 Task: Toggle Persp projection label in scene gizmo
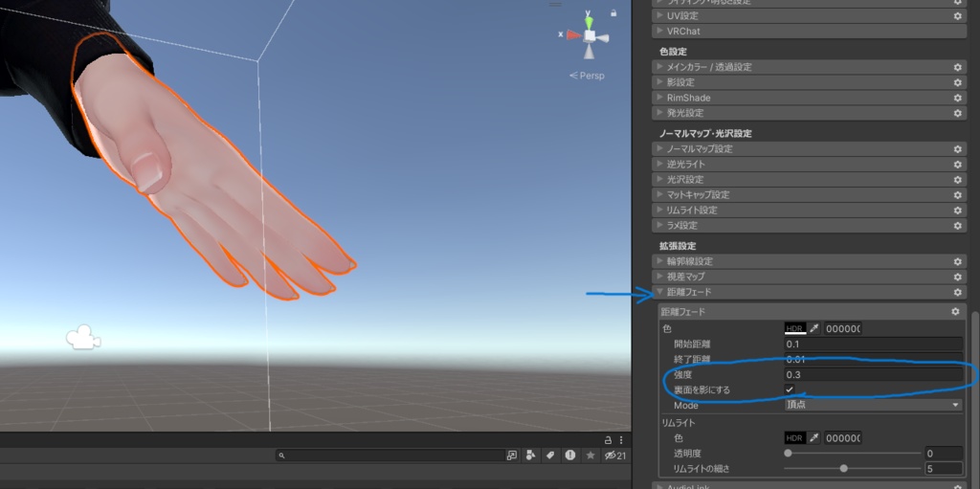(587, 76)
